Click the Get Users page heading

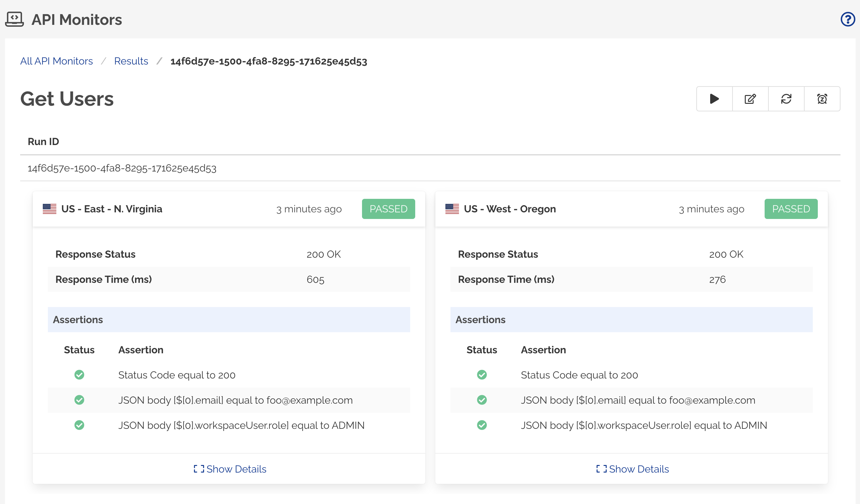67,99
